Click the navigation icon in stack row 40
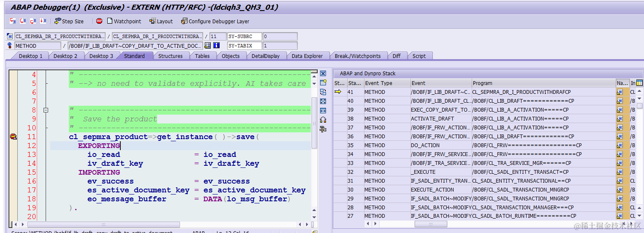Screen dimensions: 644x233 620,101
